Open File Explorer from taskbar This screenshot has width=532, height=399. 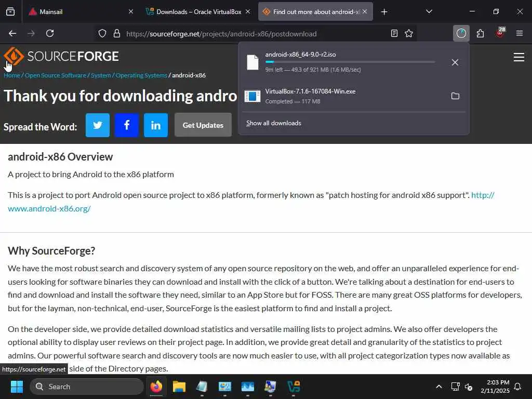click(179, 387)
